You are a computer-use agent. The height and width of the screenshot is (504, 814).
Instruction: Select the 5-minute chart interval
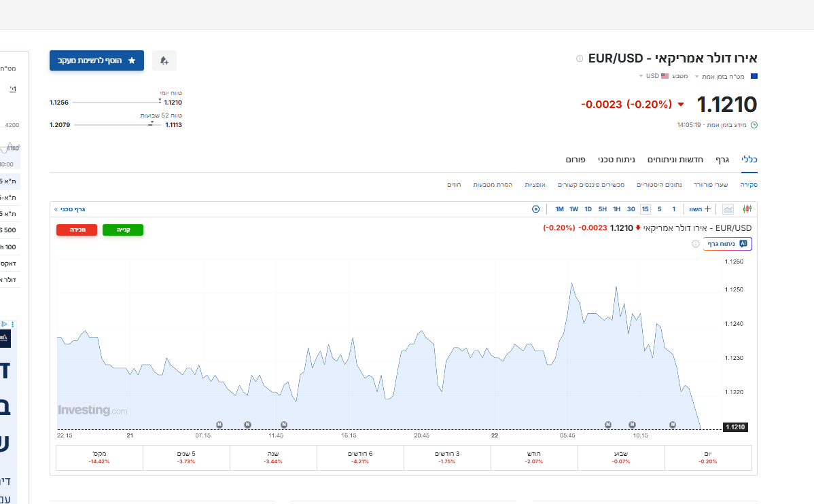point(659,209)
